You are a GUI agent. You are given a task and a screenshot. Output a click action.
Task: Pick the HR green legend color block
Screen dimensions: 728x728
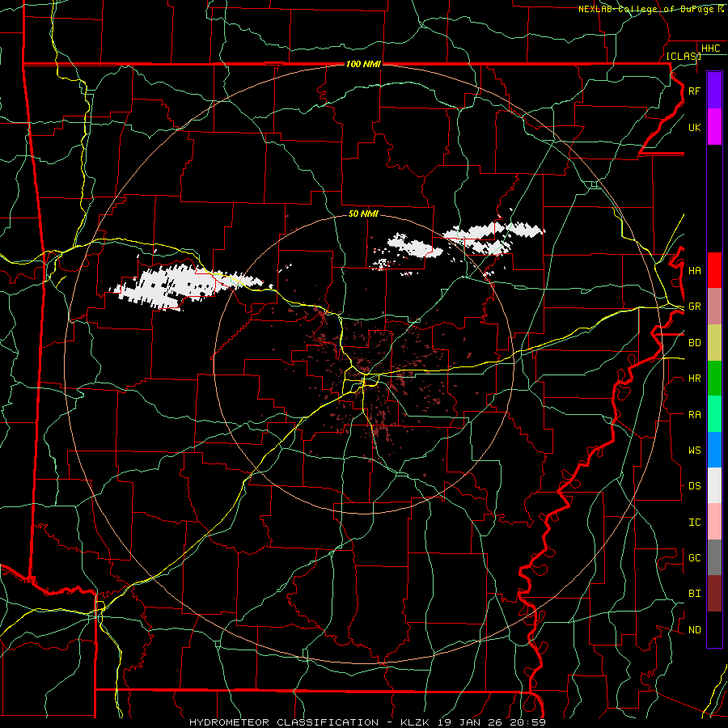tap(714, 378)
